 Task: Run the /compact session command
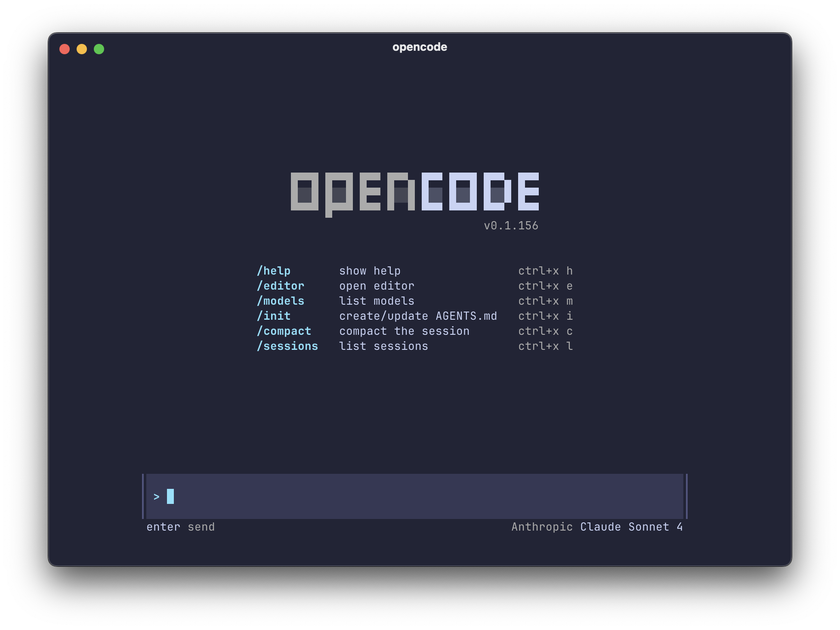tap(284, 330)
